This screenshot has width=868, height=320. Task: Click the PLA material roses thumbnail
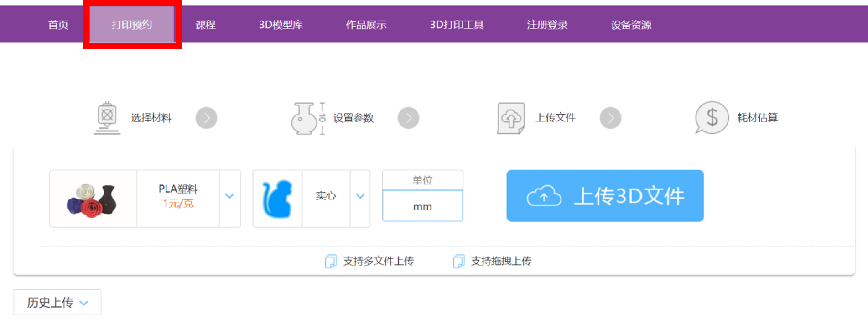pyautogui.click(x=93, y=199)
